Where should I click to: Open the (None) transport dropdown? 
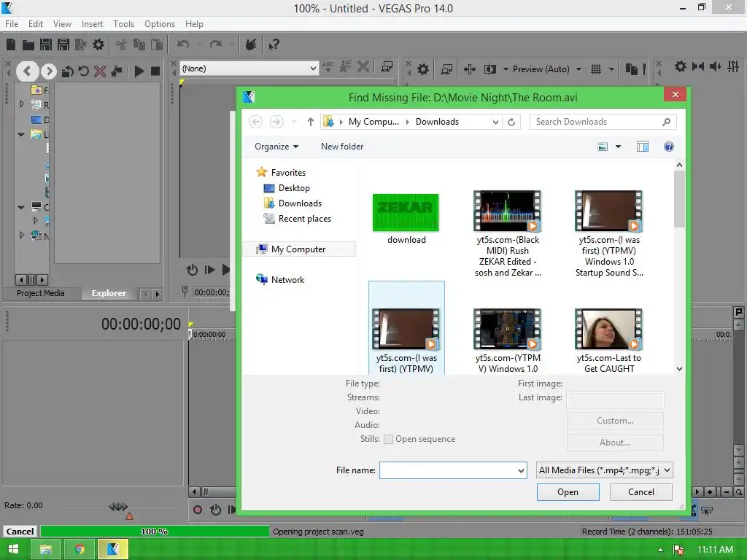coord(313,69)
